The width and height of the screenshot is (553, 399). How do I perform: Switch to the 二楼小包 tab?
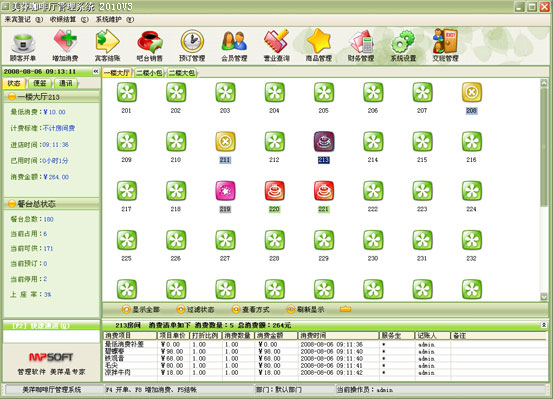pos(149,73)
